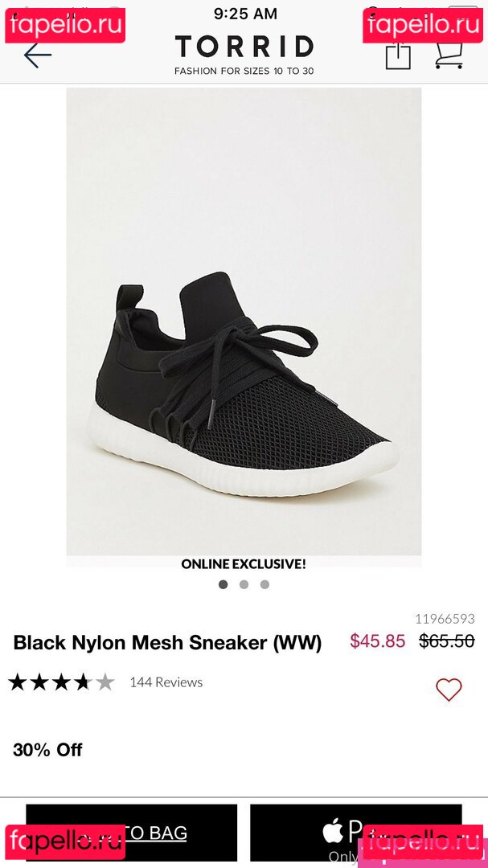
Task: Tap the Add to Bag button
Action: click(x=132, y=833)
